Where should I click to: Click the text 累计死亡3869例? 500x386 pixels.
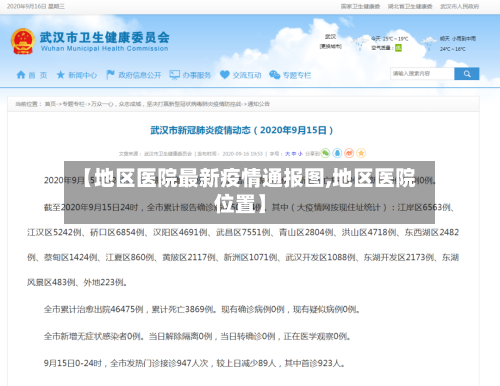point(183,309)
